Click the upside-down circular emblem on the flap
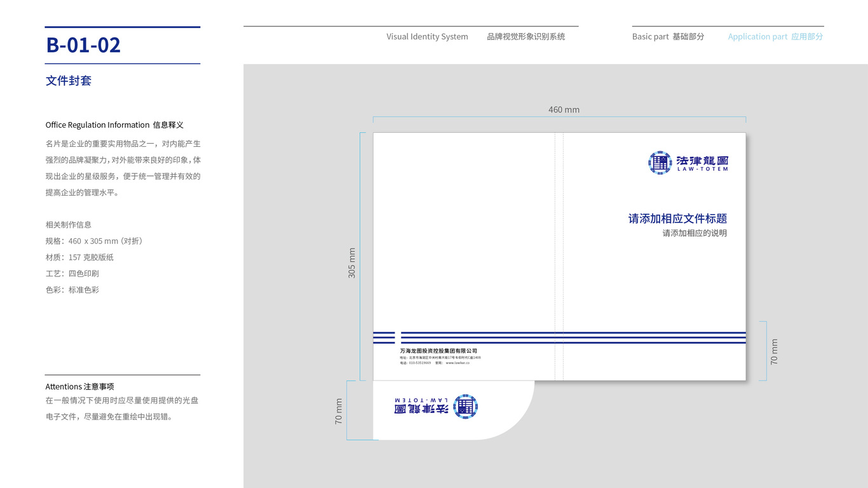The image size is (868, 488). pyautogui.click(x=466, y=407)
